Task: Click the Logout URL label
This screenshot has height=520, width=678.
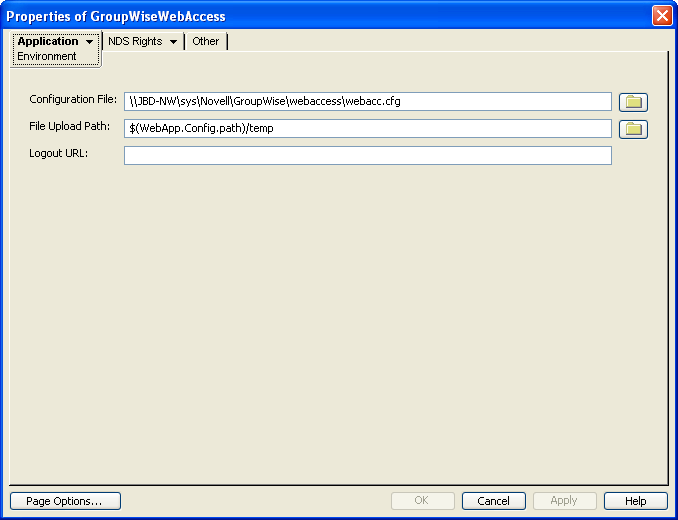Action: [x=58, y=153]
